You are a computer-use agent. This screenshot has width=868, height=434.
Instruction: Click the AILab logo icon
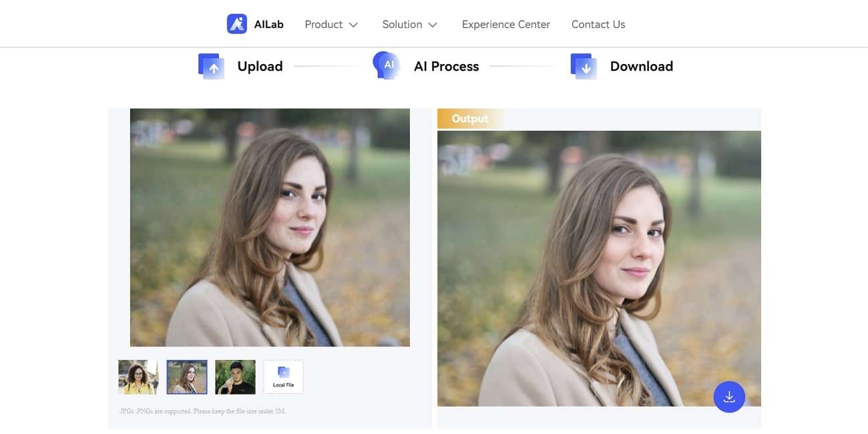click(x=237, y=23)
